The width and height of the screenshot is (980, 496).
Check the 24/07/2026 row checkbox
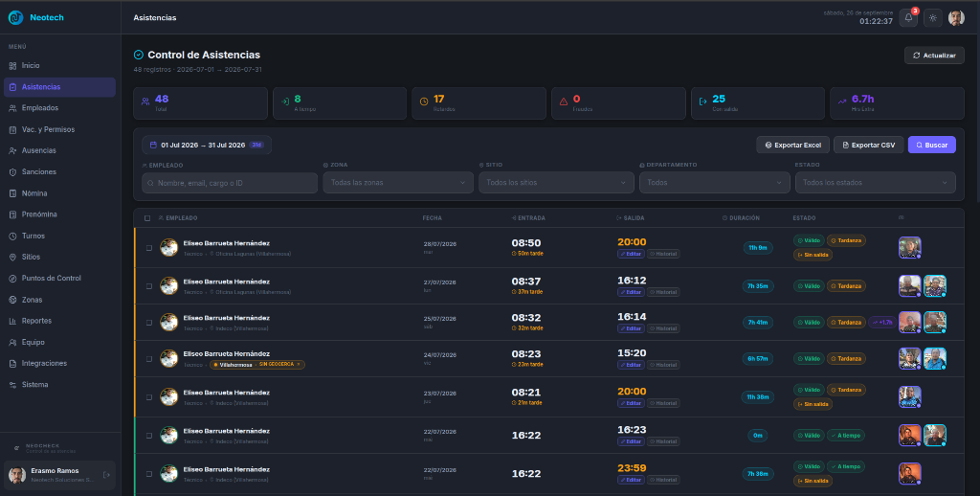click(x=148, y=359)
